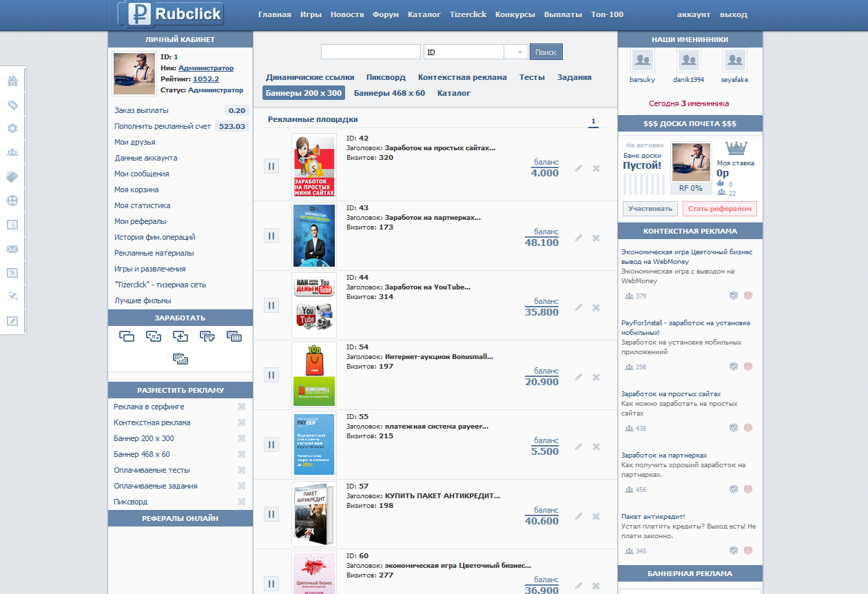Viewport: 868px width, 594px height.
Task: Click the выход logout link
Action: pyautogui.click(x=733, y=14)
